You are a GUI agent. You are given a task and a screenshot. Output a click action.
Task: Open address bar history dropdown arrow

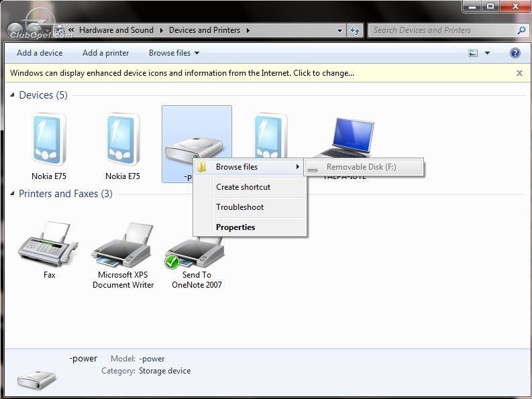coord(339,30)
